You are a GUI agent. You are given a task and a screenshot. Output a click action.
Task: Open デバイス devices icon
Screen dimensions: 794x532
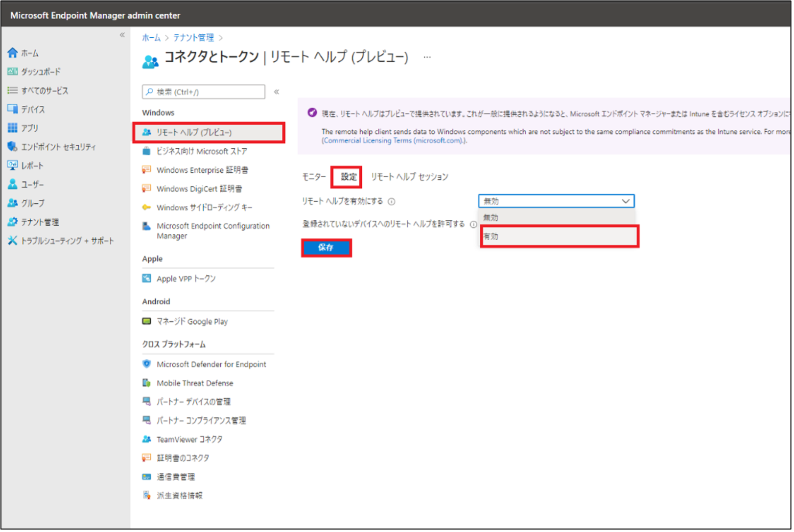tap(13, 109)
